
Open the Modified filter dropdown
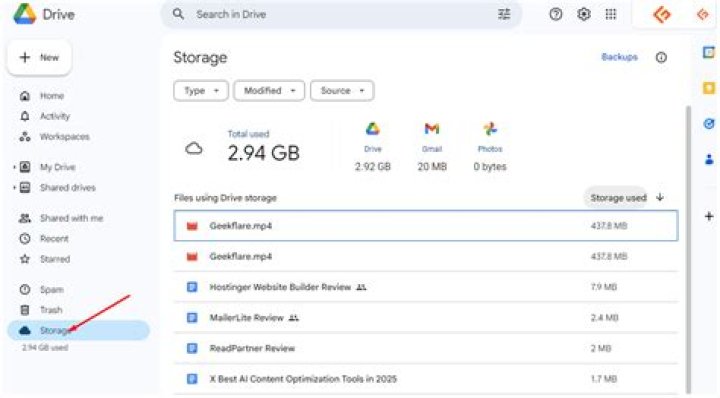[269, 91]
